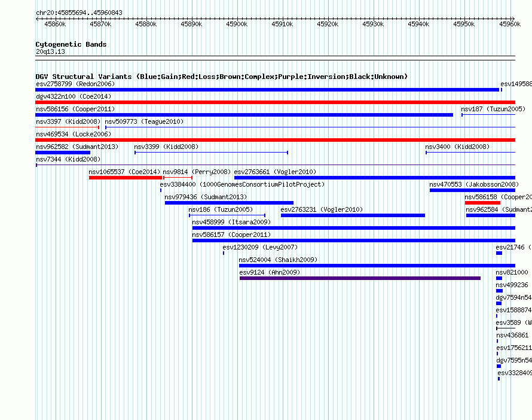
Task: Open nsv586157 (Cooper2011) label
Action: click(x=231, y=235)
